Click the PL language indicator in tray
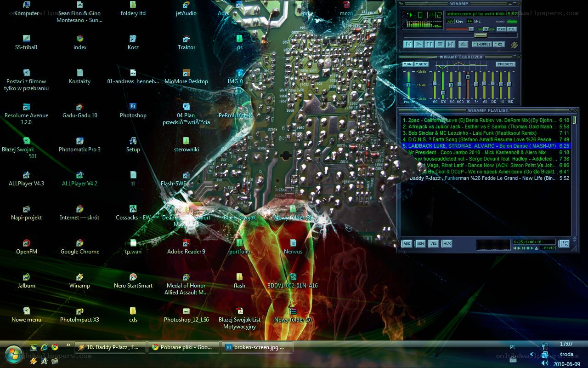The height and width of the screenshot is (368, 588). point(513,347)
